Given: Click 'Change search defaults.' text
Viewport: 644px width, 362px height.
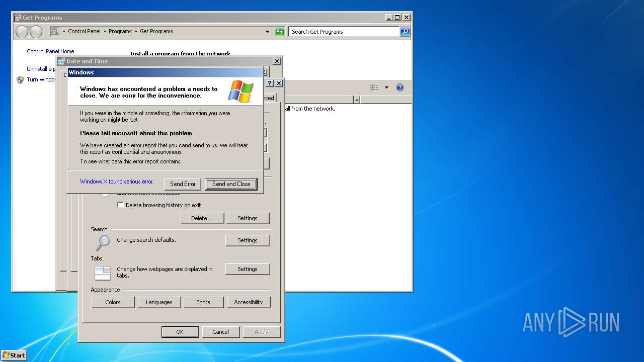Looking at the screenshot, I should tap(146, 240).
